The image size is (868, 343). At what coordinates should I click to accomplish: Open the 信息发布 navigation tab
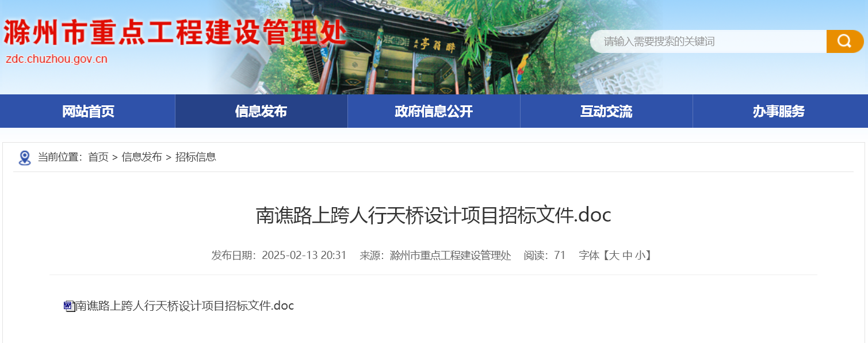[261, 111]
